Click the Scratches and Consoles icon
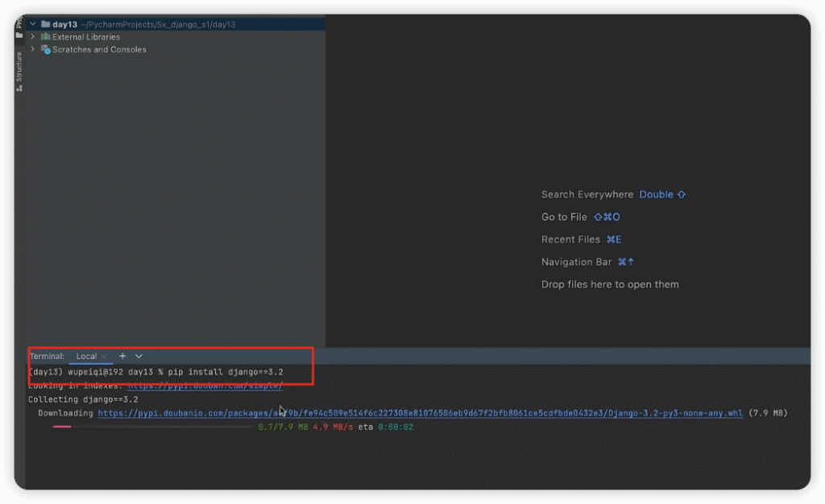This screenshot has height=504, width=825. [45, 50]
